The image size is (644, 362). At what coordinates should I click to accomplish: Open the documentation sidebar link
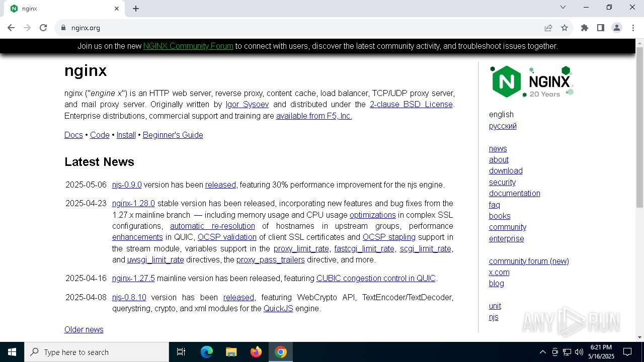click(x=515, y=193)
